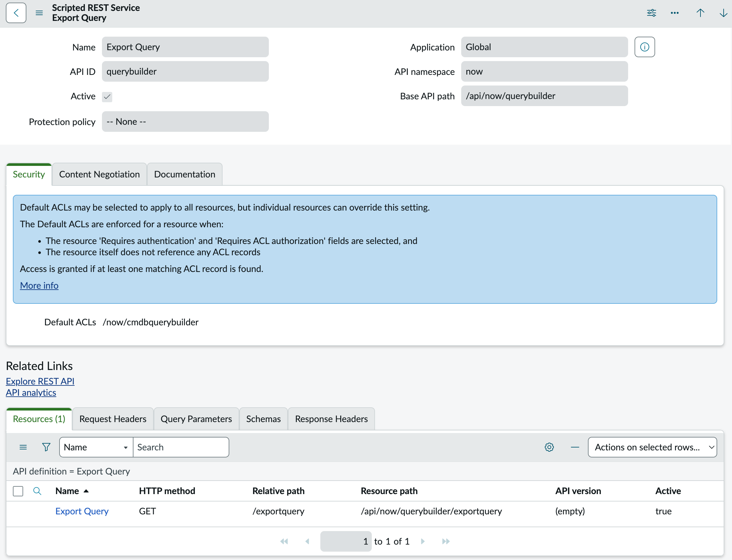
Task: Show Application info icon next to Global
Action: pos(645,47)
